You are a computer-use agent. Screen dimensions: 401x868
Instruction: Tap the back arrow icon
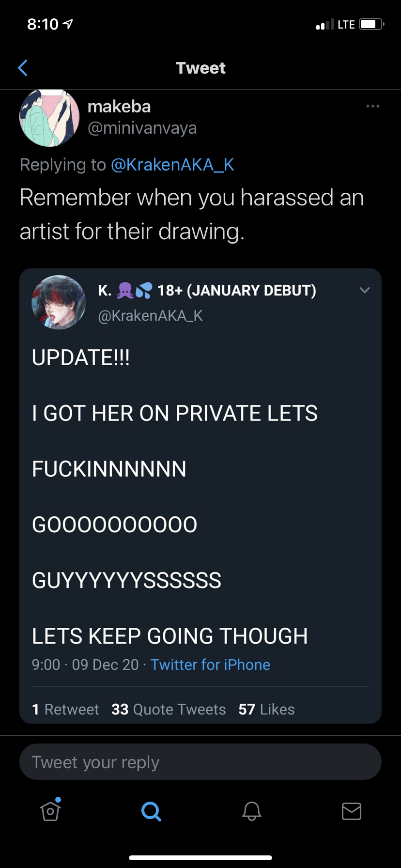pyautogui.click(x=22, y=68)
